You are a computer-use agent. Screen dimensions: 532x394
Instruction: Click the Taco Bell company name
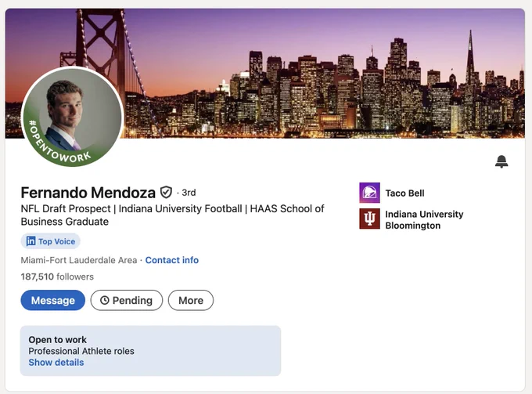click(x=404, y=193)
